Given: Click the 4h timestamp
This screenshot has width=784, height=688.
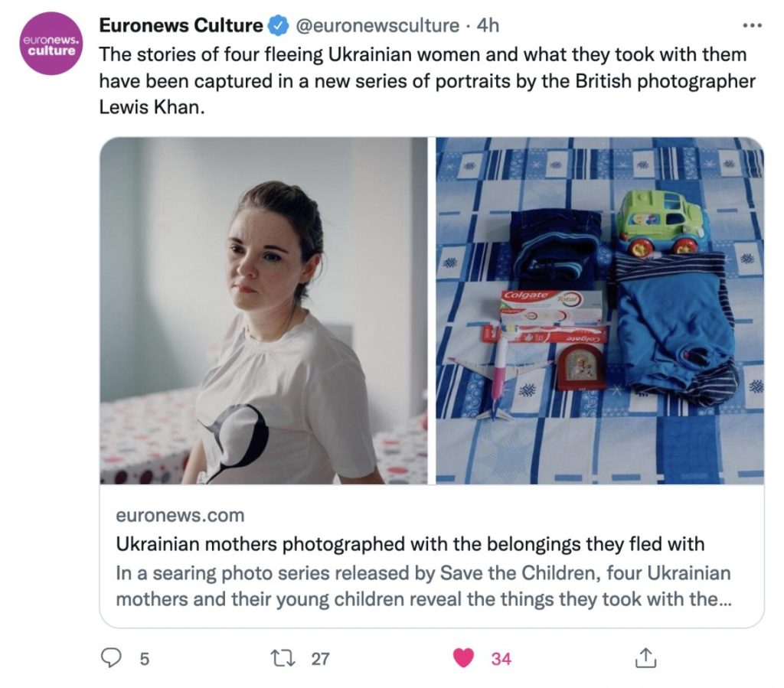Looking at the screenshot, I should (x=488, y=25).
